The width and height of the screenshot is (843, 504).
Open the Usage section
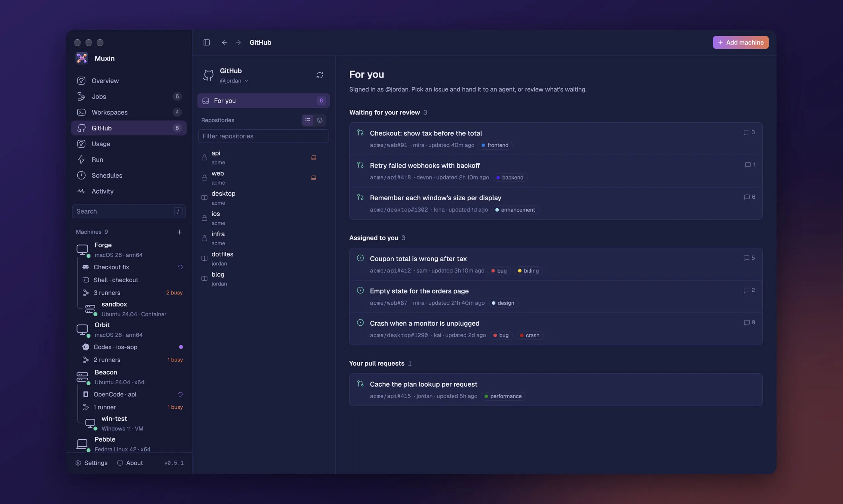pyautogui.click(x=129, y=144)
